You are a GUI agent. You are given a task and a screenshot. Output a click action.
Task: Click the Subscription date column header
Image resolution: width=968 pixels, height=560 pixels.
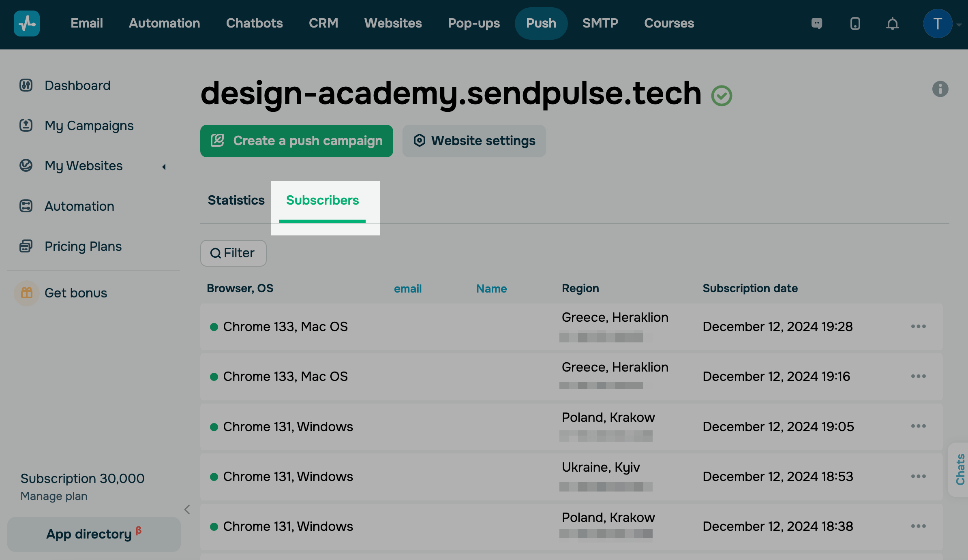(750, 288)
